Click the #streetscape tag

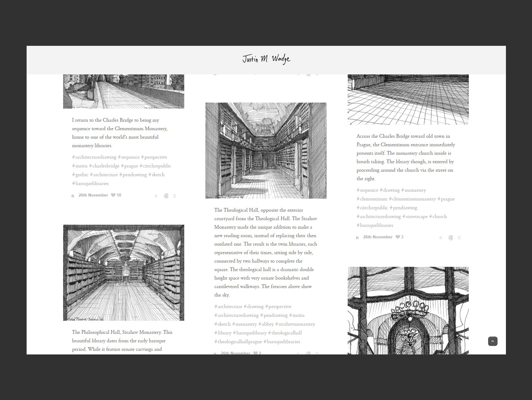coord(415,217)
